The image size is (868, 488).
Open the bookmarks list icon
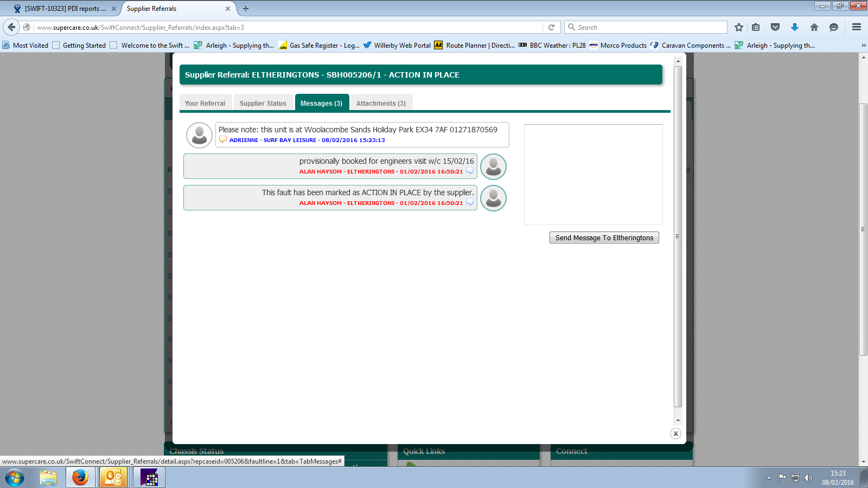tap(756, 27)
